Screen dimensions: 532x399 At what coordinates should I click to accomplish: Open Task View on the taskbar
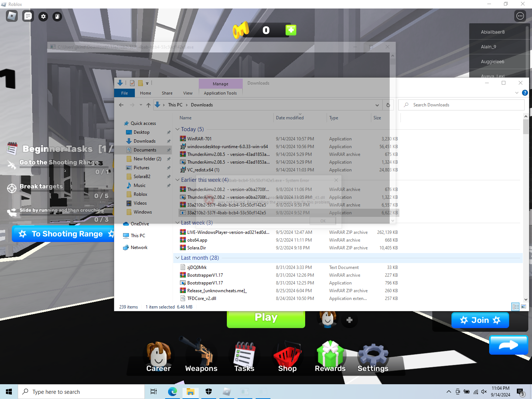(154, 392)
